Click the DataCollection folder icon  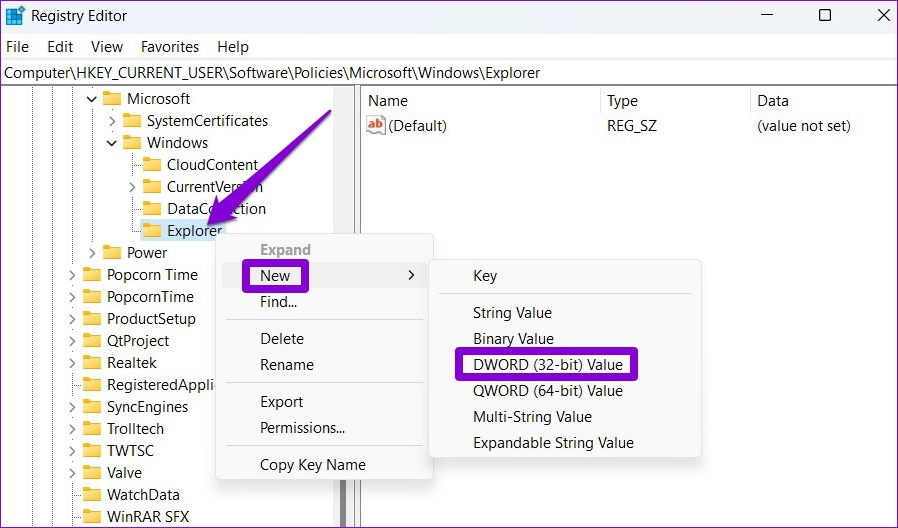[x=152, y=208]
